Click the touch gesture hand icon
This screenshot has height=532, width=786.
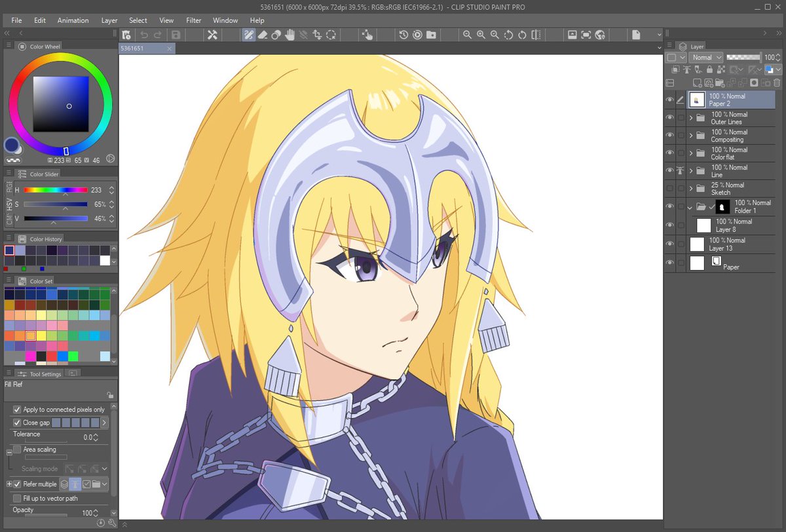367,35
